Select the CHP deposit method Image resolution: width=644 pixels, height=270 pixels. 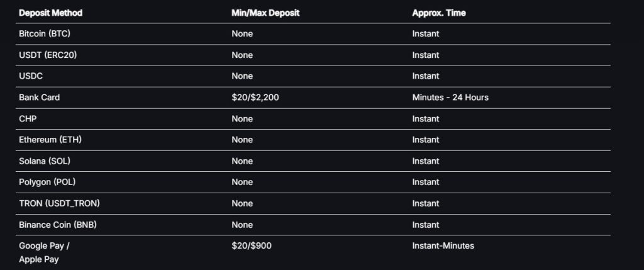tap(28, 119)
